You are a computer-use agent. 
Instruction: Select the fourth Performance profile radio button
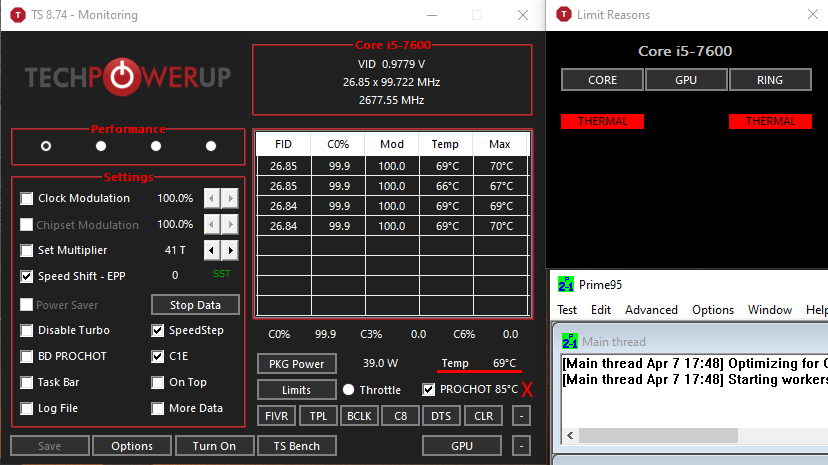[x=211, y=146]
